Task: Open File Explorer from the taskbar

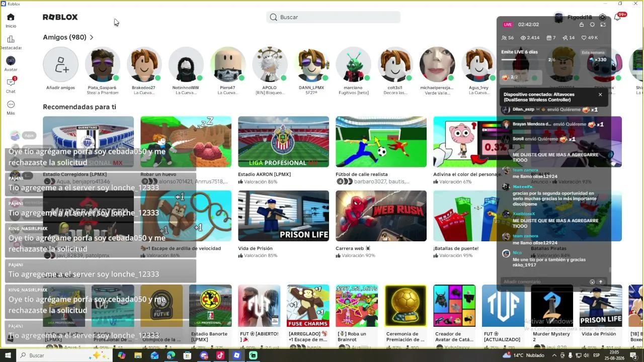Action: tap(138, 355)
